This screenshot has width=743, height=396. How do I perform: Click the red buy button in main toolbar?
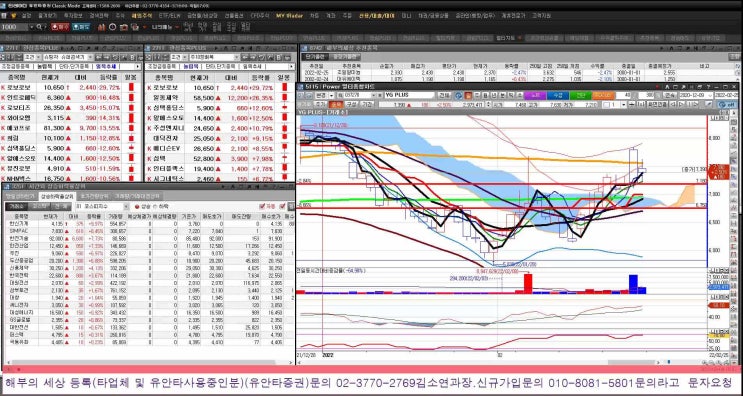pos(60,27)
